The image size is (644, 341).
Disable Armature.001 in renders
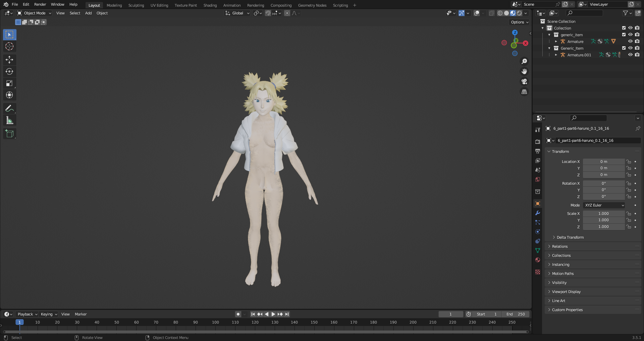click(637, 55)
